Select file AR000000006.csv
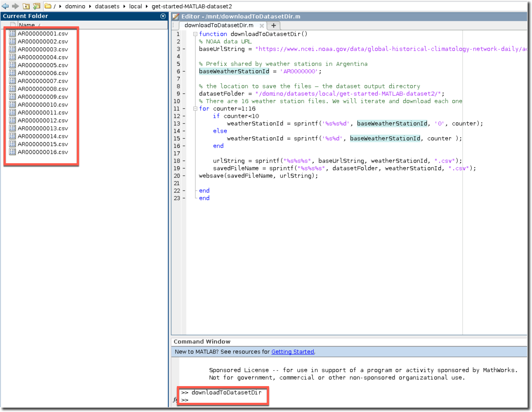 (x=43, y=73)
